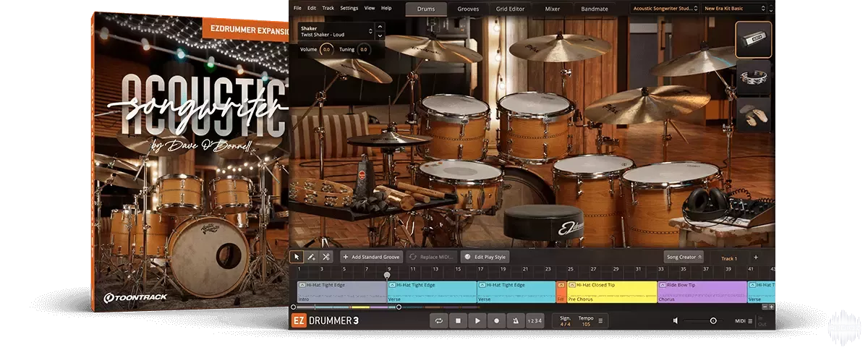This screenshot has width=868, height=353.
Task: Switch to the Mixer tab
Action: pos(553,9)
